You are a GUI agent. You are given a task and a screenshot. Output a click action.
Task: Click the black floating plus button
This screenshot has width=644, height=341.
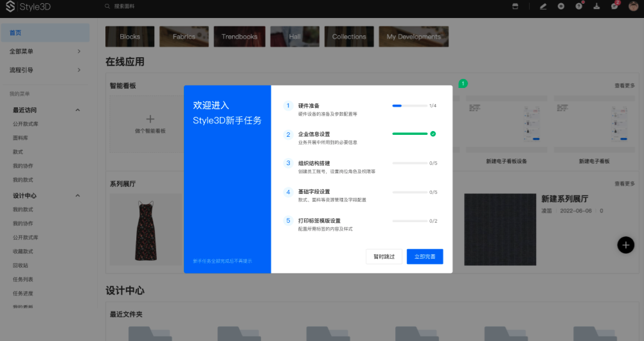(x=626, y=245)
